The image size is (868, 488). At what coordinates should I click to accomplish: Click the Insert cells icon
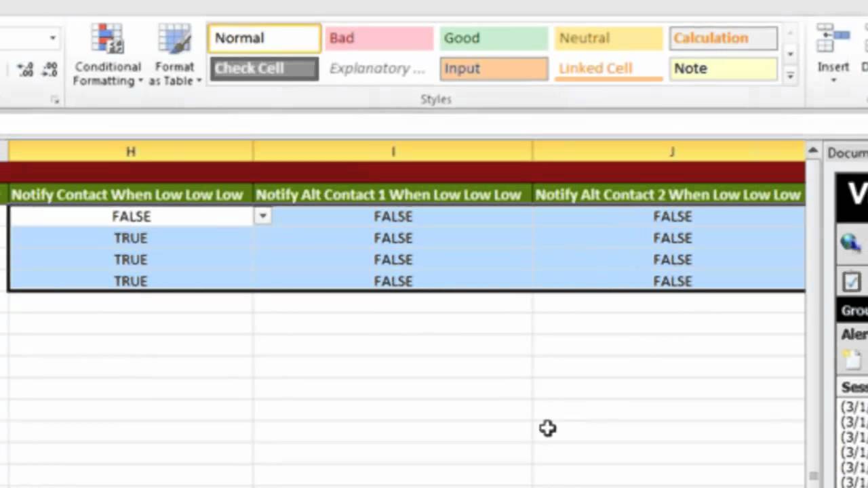point(833,39)
